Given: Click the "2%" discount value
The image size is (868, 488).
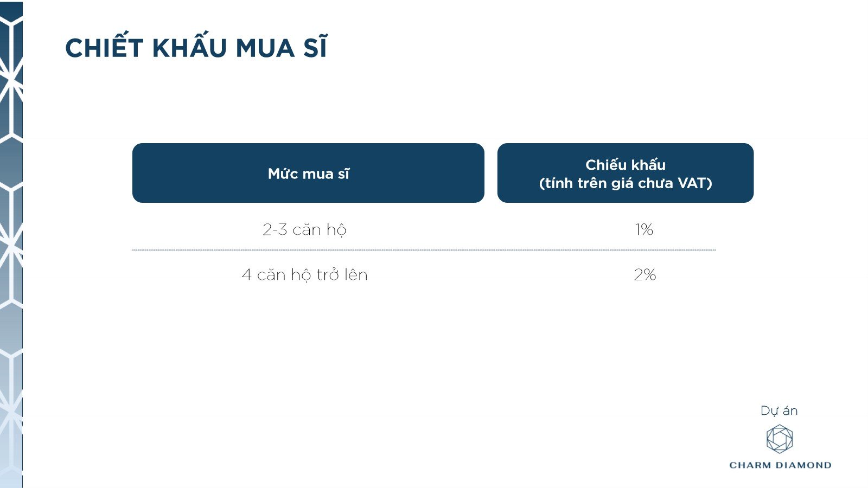Looking at the screenshot, I should pos(644,275).
